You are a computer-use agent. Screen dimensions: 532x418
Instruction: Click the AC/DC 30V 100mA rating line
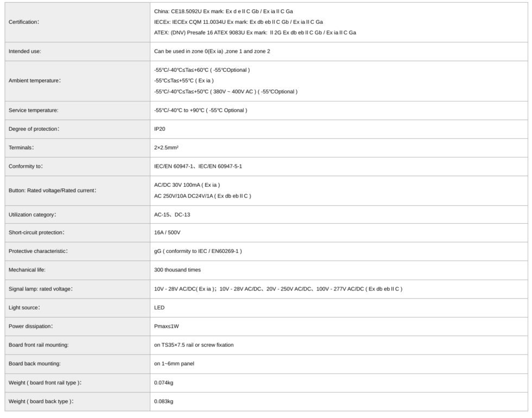pos(187,185)
